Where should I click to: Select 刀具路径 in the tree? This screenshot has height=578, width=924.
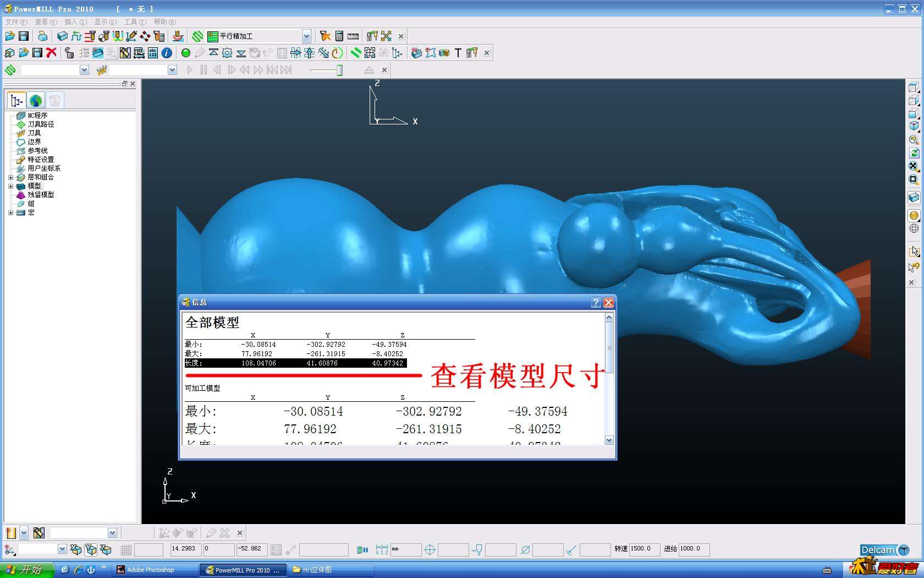click(41, 124)
